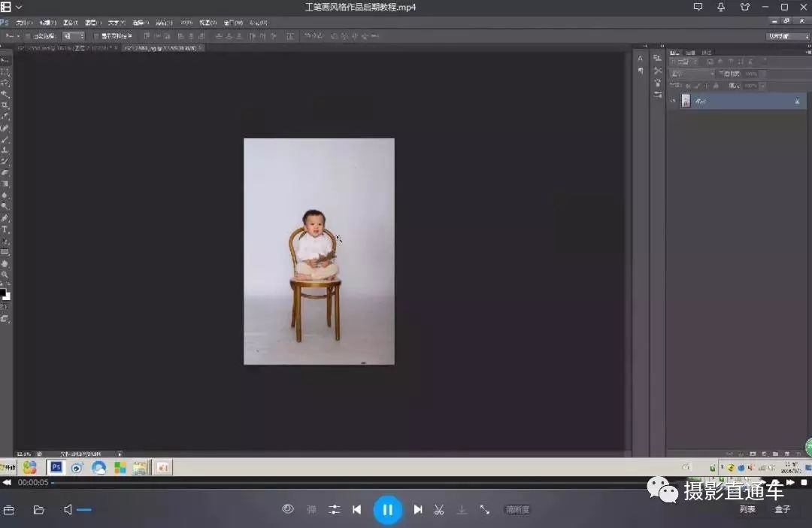This screenshot has height=528, width=812.
Task: Select the Horizontal Type tool
Action: [5, 229]
